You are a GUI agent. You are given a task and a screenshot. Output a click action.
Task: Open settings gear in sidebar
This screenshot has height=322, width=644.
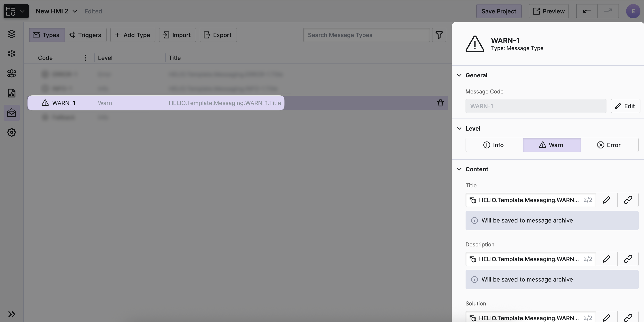tap(11, 132)
